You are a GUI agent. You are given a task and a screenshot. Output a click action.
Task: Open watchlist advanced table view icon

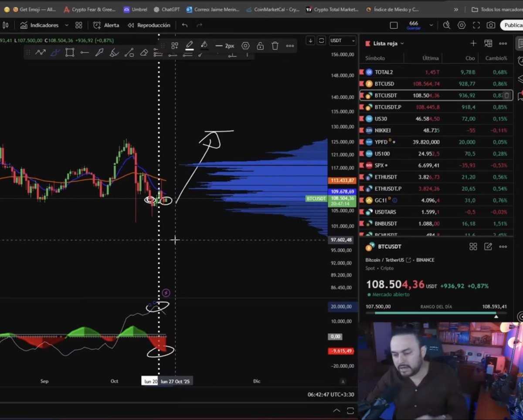(488, 43)
